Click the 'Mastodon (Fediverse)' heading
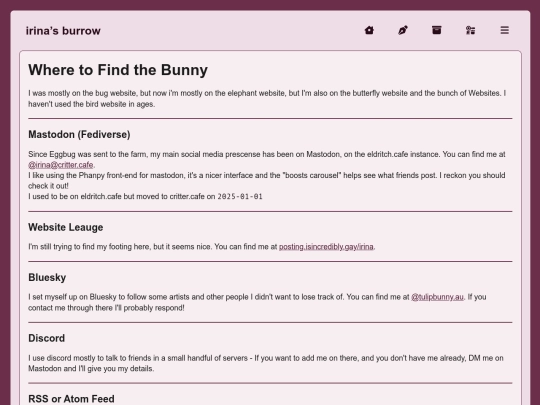Viewport: 540px width, 405px height. coord(79,134)
